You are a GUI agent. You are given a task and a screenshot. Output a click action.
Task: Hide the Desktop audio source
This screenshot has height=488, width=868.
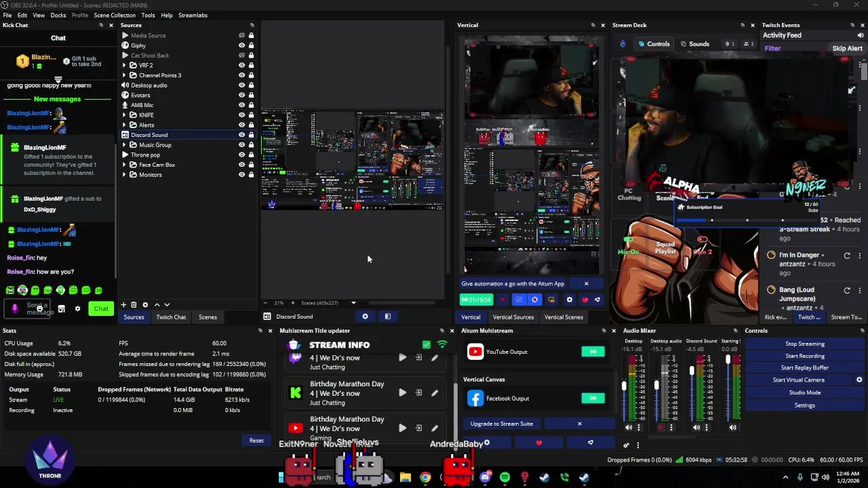click(x=241, y=85)
